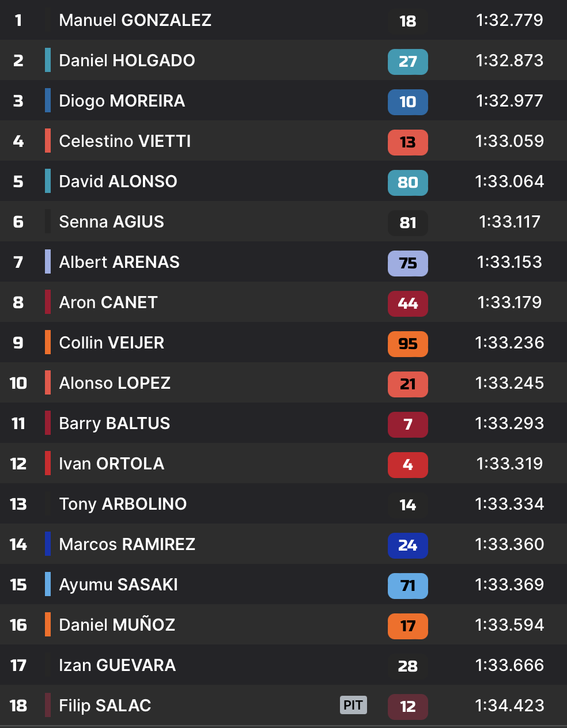567x728 pixels.
Task: Click rider name Izan GUEVARA
Action: pos(117,665)
